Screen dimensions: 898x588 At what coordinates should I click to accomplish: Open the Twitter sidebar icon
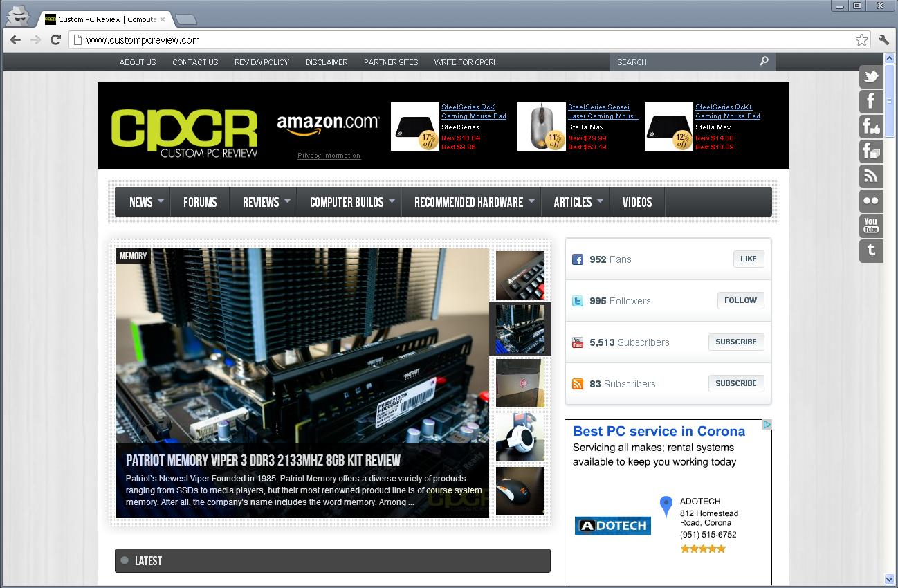coord(871,76)
